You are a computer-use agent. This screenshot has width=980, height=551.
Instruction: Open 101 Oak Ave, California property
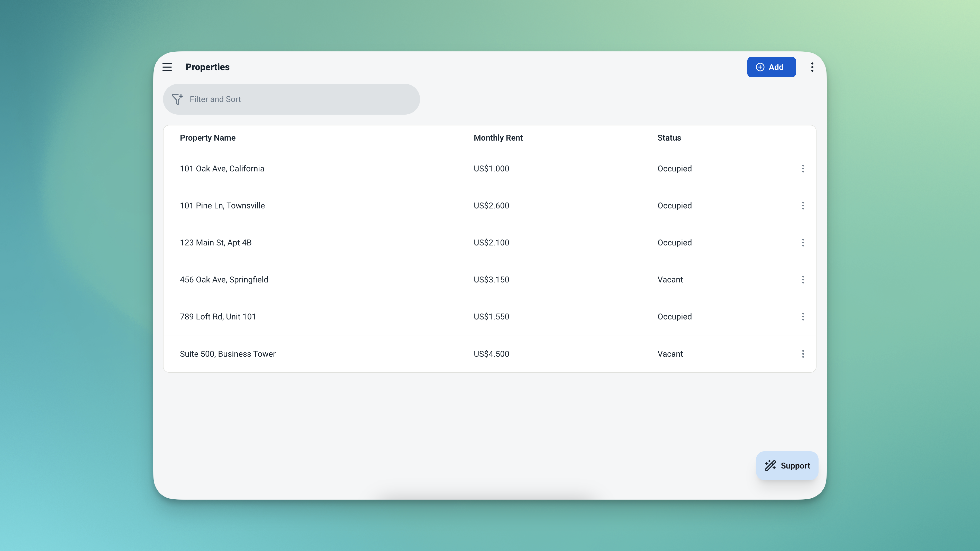222,168
